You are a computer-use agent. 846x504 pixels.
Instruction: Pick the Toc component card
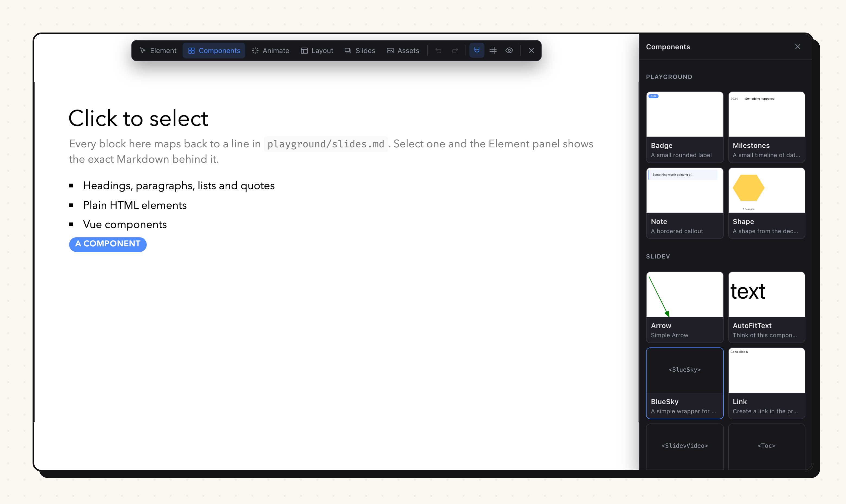click(x=767, y=446)
